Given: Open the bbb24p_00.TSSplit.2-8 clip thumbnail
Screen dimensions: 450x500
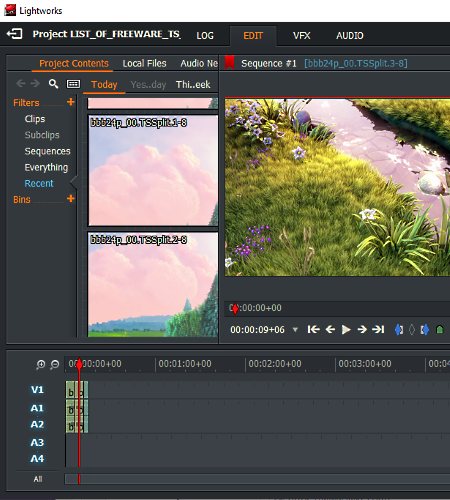Looking at the screenshot, I should pos(153,285).
